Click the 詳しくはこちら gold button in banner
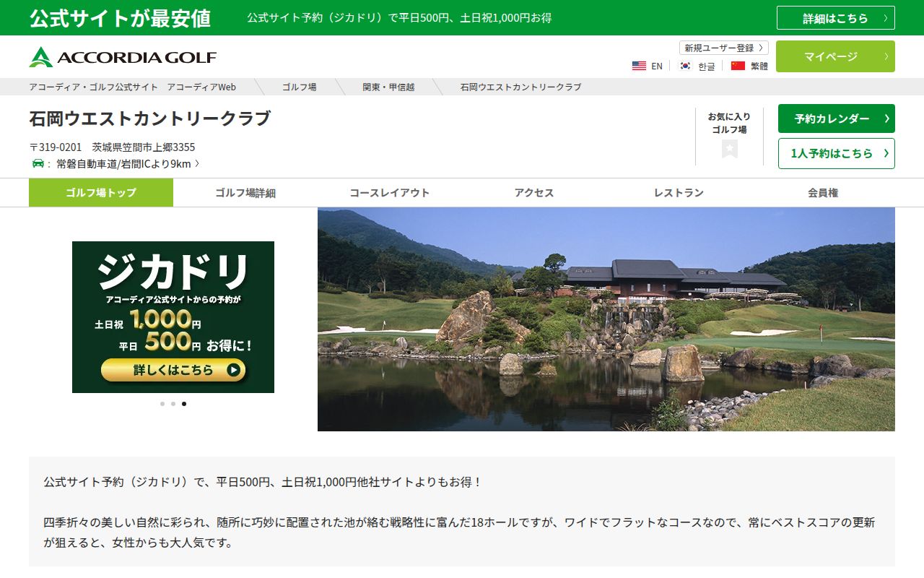924x578 pixels. [173, 370]
